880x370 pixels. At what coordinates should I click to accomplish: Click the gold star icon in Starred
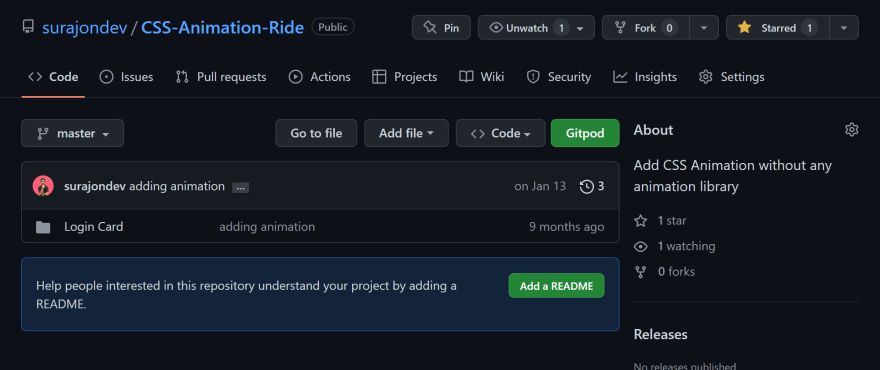[745, 28]
